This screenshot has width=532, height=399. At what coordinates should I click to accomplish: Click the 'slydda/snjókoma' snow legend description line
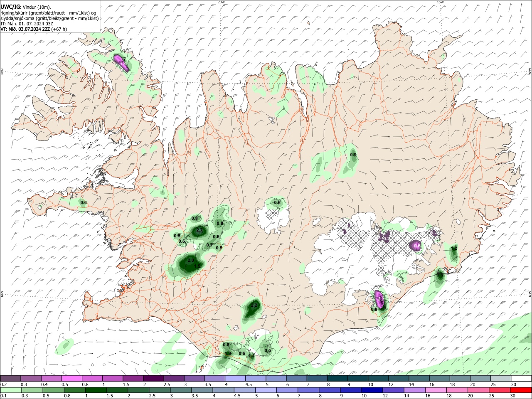49,18
